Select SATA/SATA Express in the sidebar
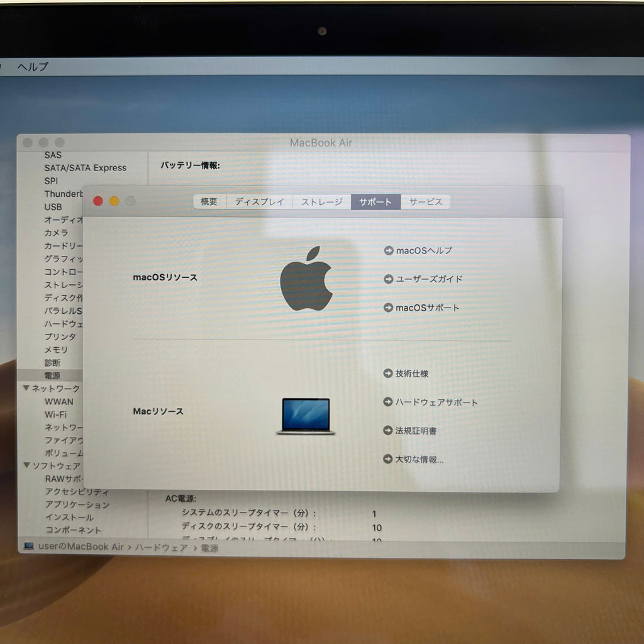This screenshot has height=644, width=644. tap(86, 167)
